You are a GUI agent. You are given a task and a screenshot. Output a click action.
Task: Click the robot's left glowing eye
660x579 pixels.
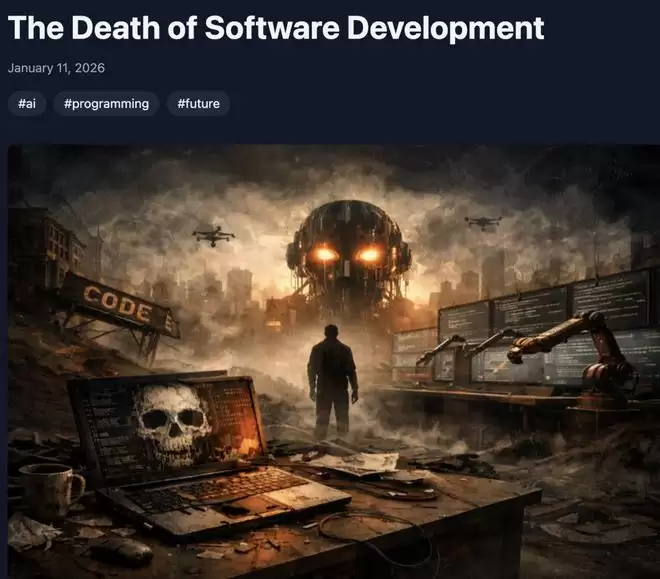click(323, 255)
